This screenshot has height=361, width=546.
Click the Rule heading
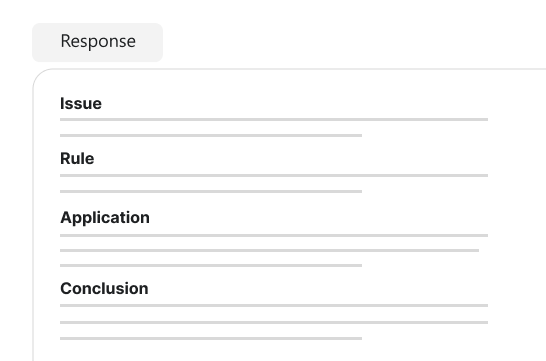77,158
